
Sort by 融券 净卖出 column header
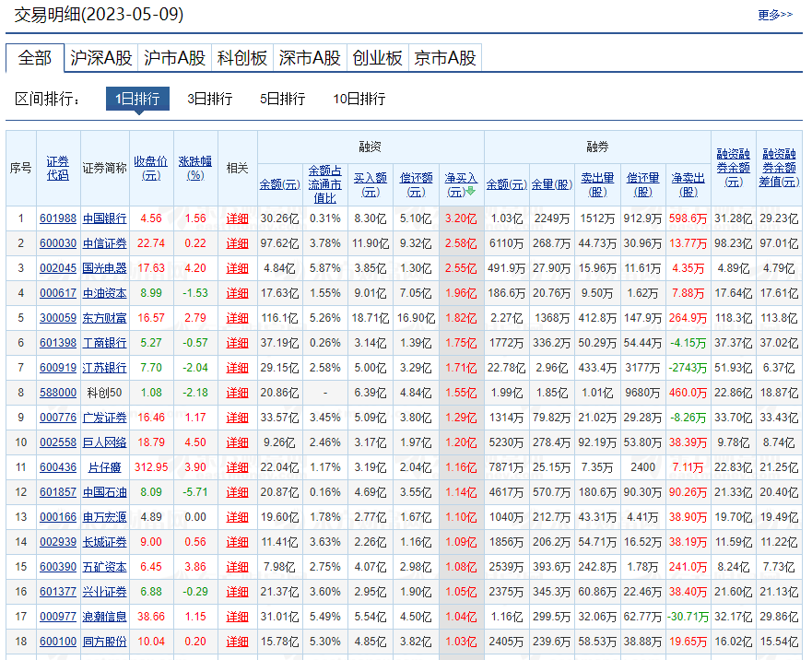[x=688, y=184]
